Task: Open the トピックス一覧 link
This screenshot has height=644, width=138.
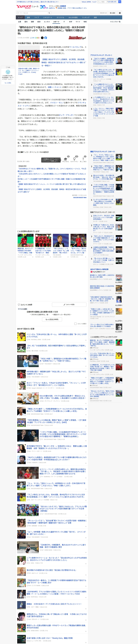Action: pyautogui.click(x=115, y=22)
